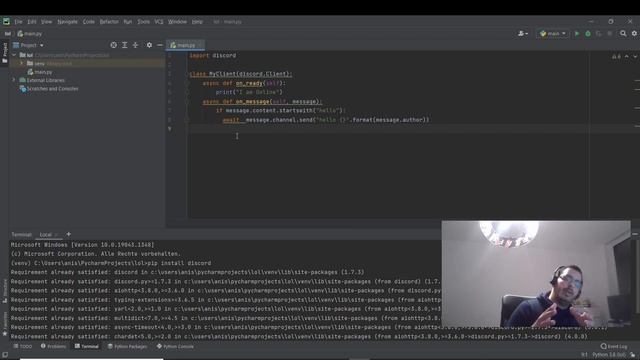Open the Tools menu
Viewport: 640px width, 360px height.
coord(143,21)
